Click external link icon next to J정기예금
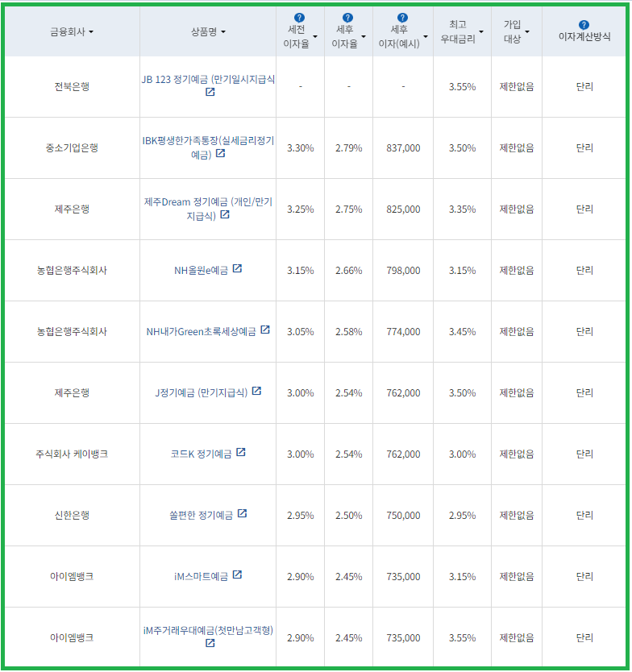This screenshot has width=632, height=672. point(256,391)
